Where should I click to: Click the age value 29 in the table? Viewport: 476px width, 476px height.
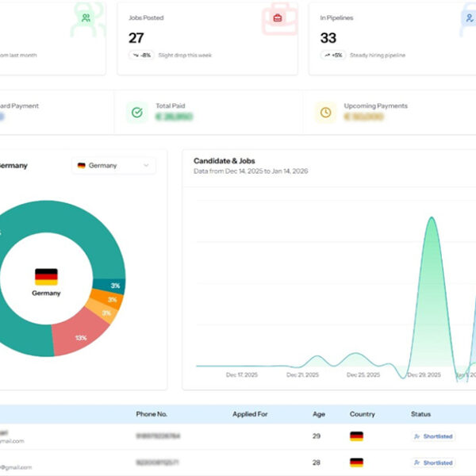click(x=317, y=436)
